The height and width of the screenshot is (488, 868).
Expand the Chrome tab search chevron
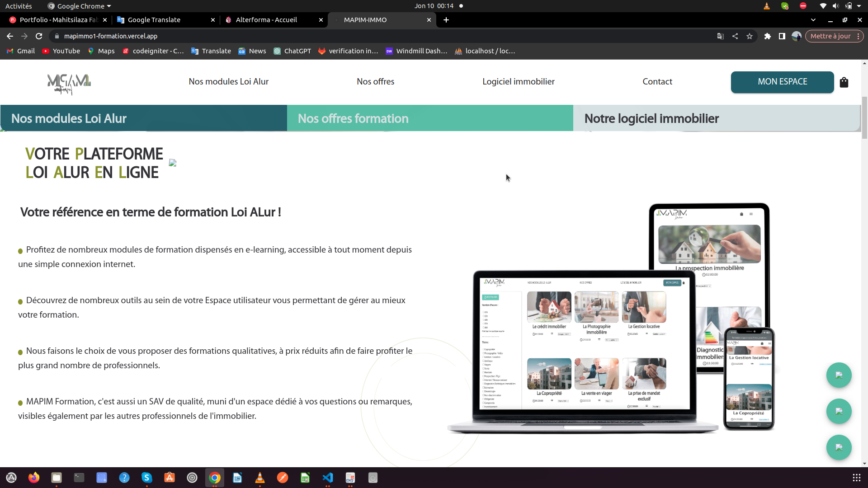813,20
